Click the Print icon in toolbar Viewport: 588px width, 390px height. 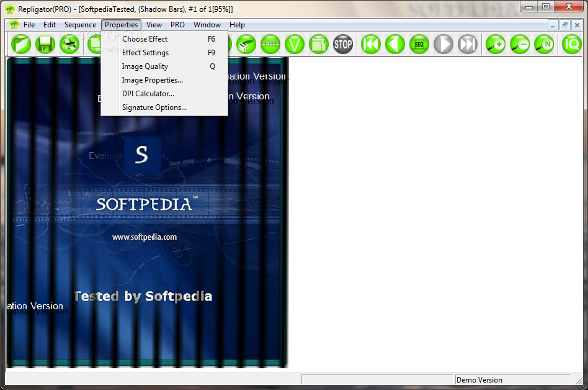(69, 44)
